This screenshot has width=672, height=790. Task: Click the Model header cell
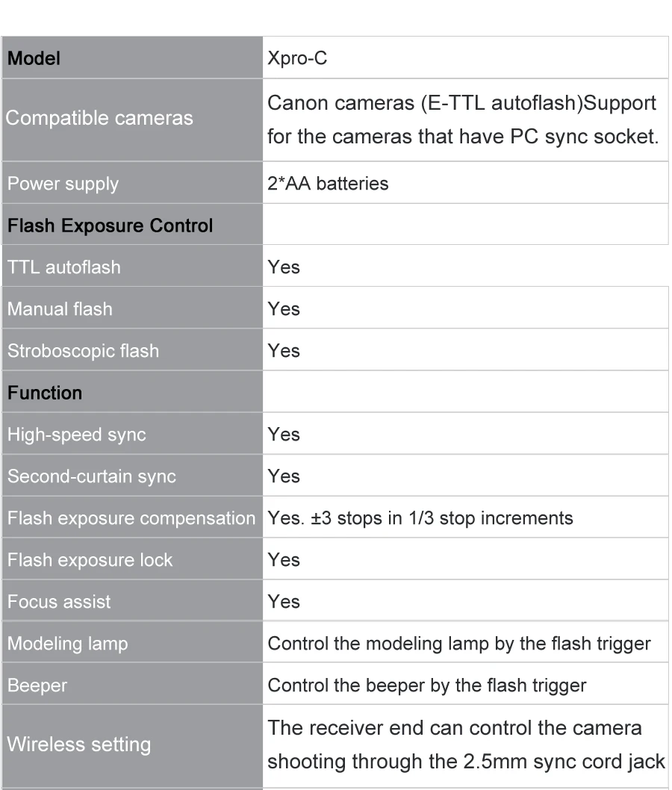34,58
